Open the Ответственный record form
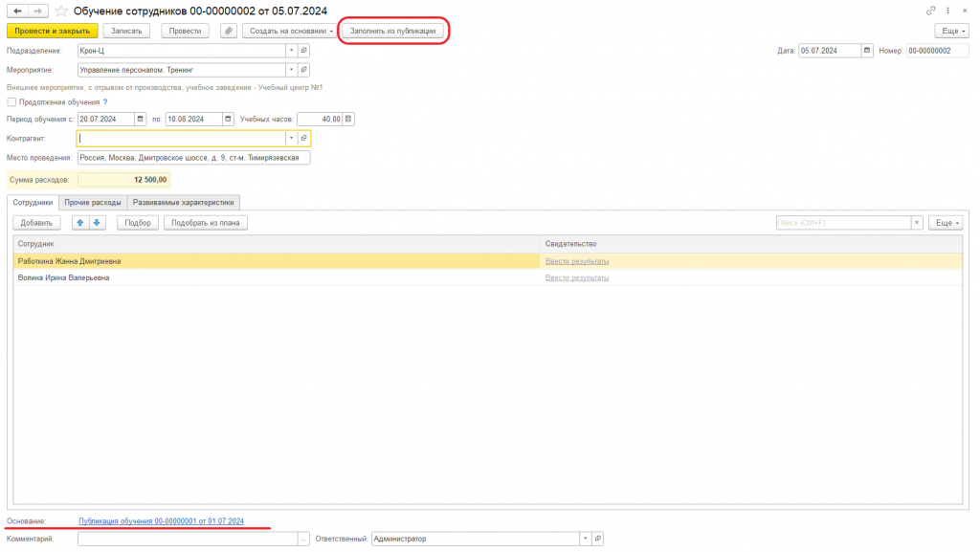Screen dimensions: 980x552 click(597, 539)
